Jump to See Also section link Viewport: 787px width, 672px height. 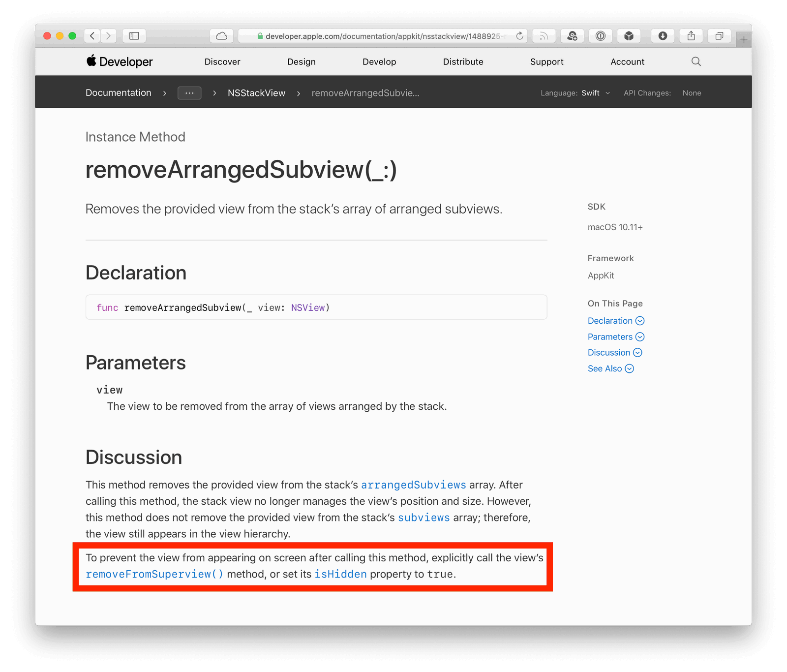(x=605, y=368)
